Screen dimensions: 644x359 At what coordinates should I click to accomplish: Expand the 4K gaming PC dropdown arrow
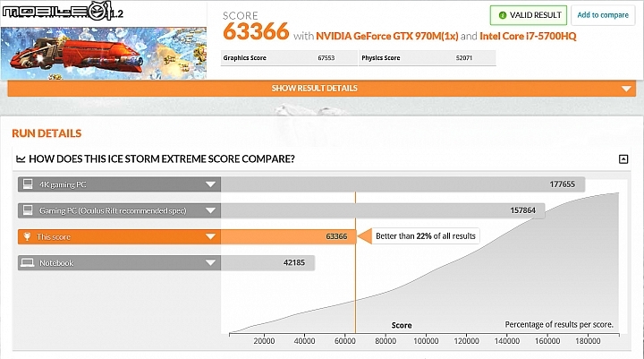click(x=210, y=184)
